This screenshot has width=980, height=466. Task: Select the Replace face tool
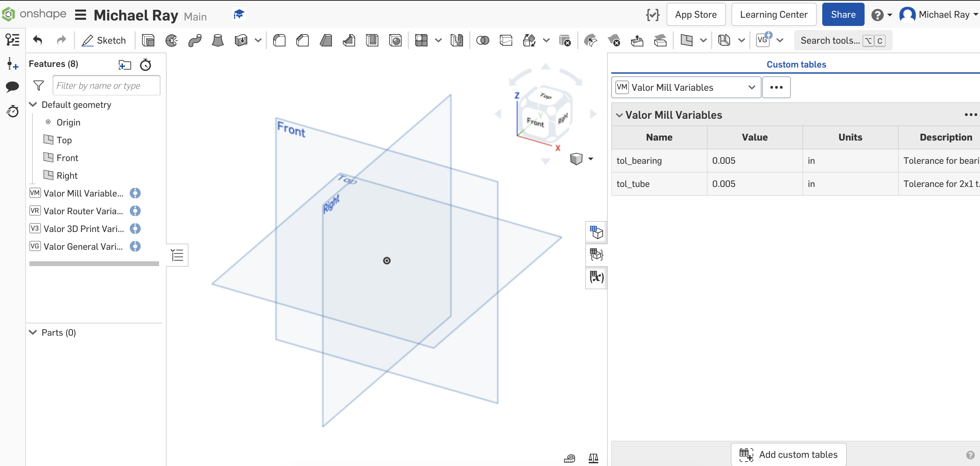tap(660, 40)
